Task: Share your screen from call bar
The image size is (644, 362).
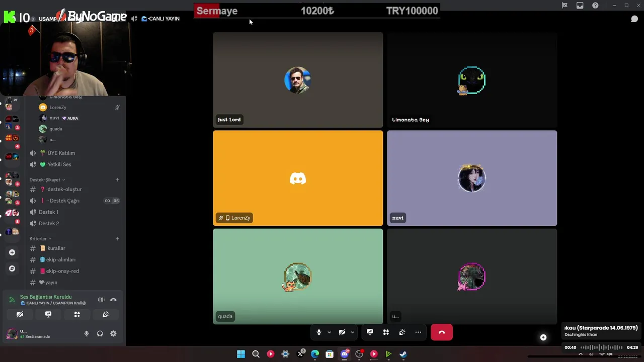Action: [370, 332]
